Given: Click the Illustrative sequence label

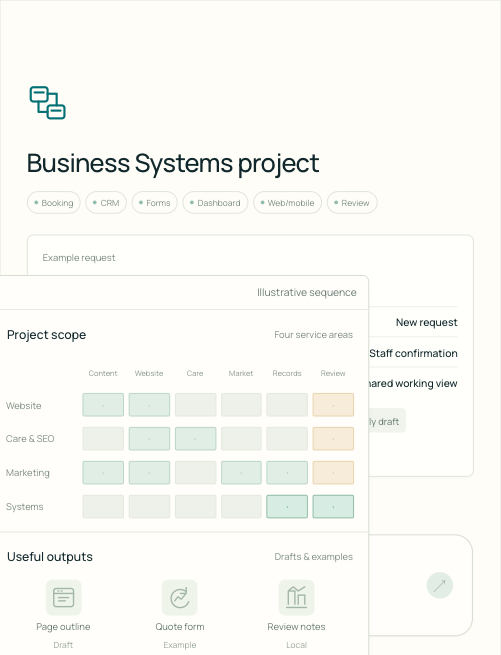Looking at the screenshot, I should [307, 292].
